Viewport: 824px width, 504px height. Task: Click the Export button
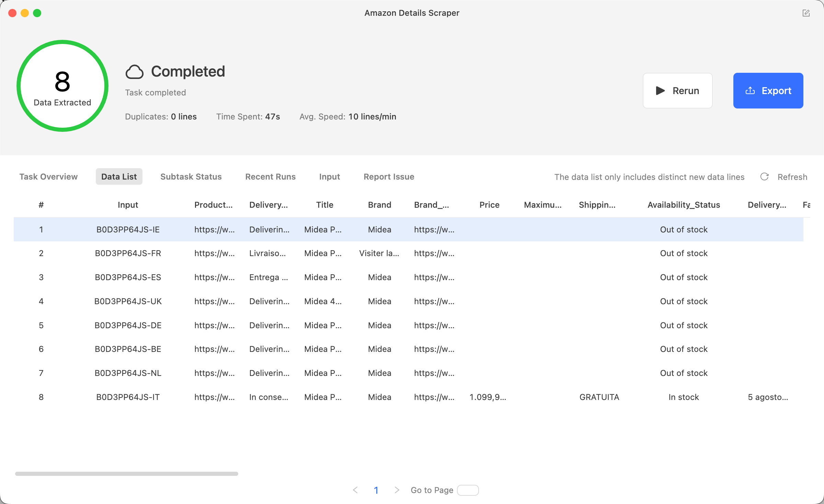(768, 91)
